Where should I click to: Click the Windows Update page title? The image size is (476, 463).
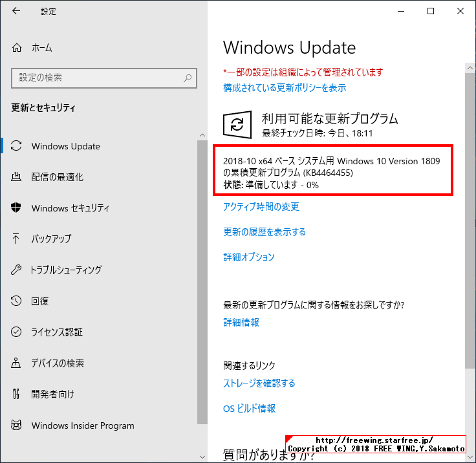pos(289,48)
